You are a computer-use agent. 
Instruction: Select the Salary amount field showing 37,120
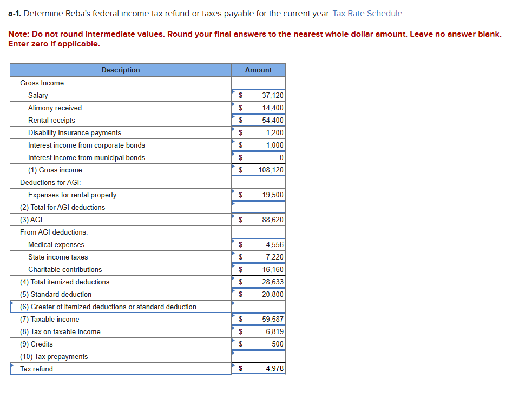click(258, 95)
